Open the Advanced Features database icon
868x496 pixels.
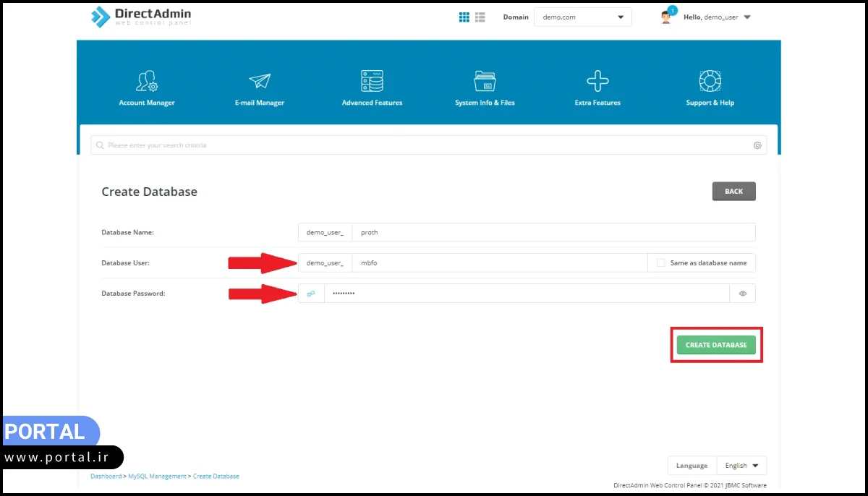(372, 81)
